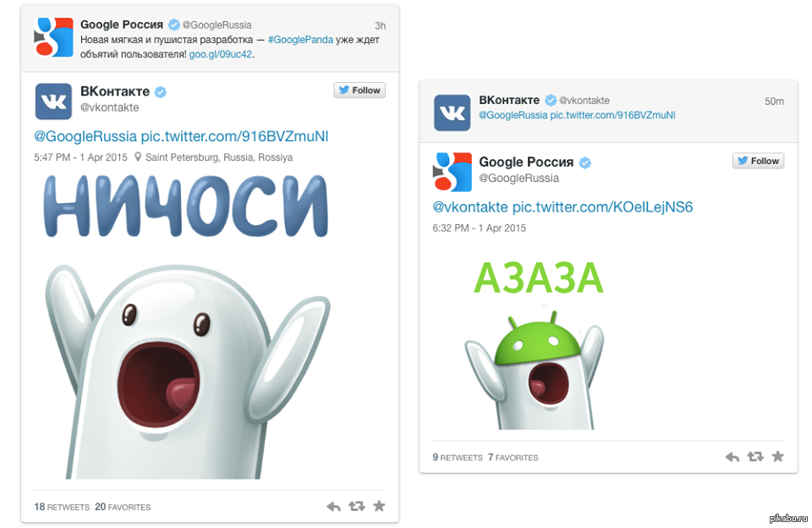The height and width of the screenshot is (528, 812).
Task: Open the goo.gl/09uc42 link
Action: pos(221,54)
